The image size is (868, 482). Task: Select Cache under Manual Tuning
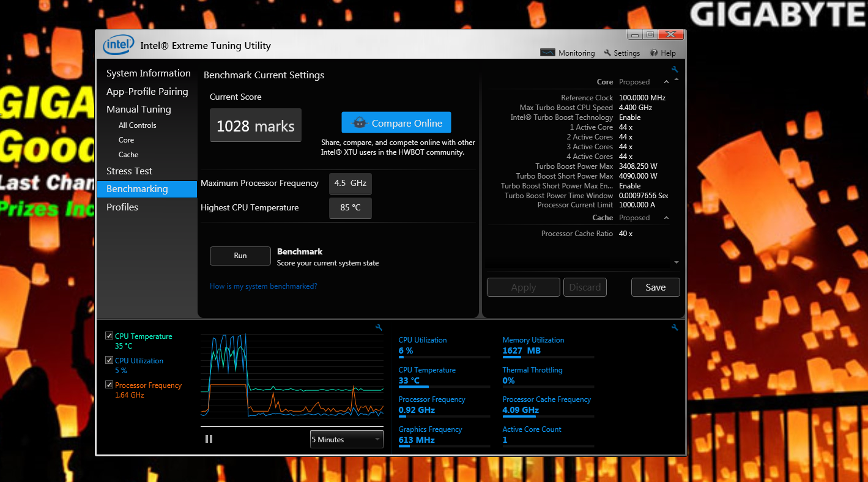point(128,155)
